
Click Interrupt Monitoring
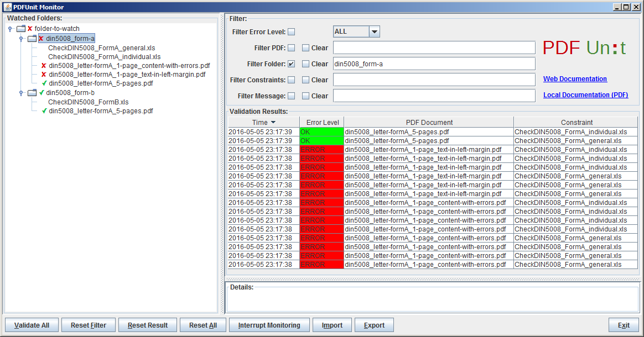click(269, 325)
